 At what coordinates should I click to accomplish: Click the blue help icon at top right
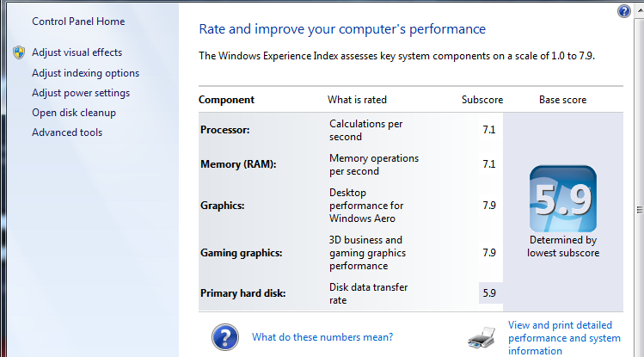coord(624,11)
